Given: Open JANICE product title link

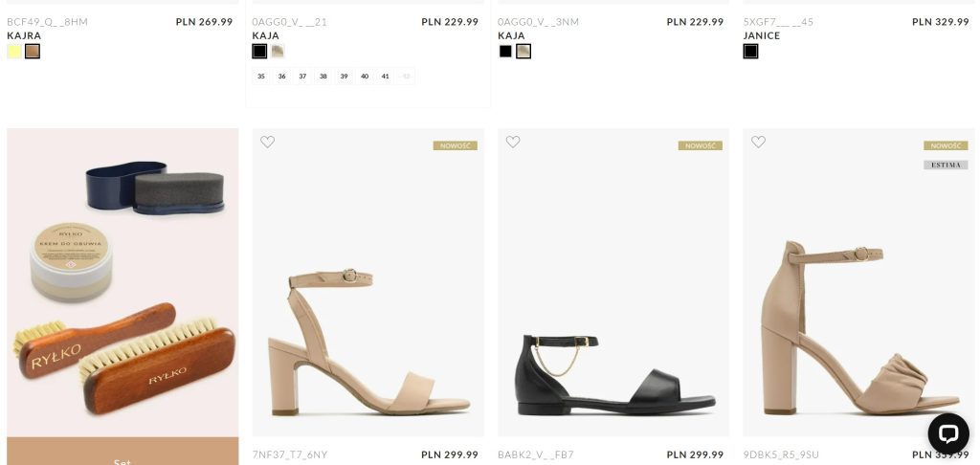Looking at the screenshot, I should tap(762, 35).
